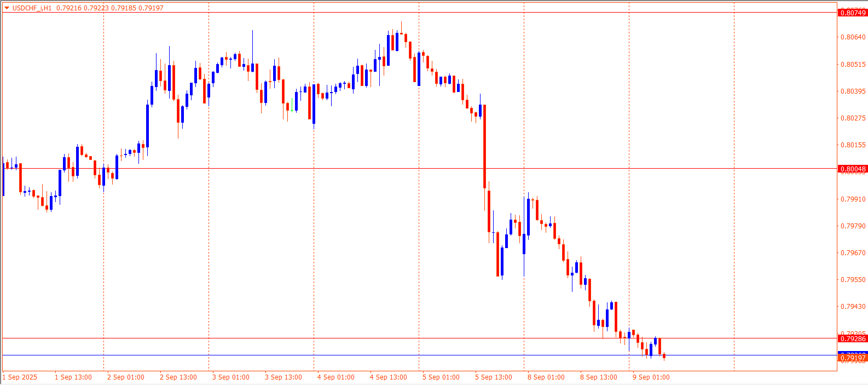Click the 0.79670 price scale label

pyautogui.click(x=853, y=252)
